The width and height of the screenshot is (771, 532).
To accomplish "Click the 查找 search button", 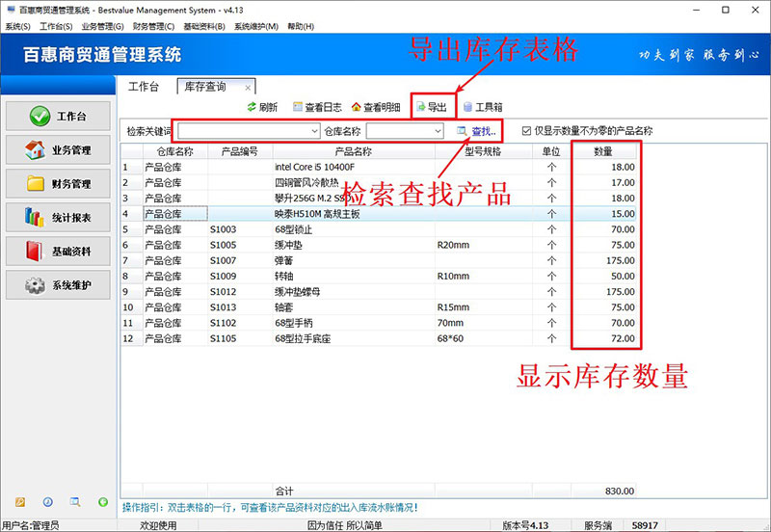I will (476, 131).
